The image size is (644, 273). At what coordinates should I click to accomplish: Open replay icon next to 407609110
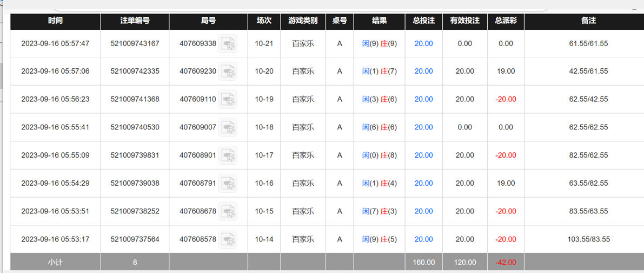tap(228, 100)
